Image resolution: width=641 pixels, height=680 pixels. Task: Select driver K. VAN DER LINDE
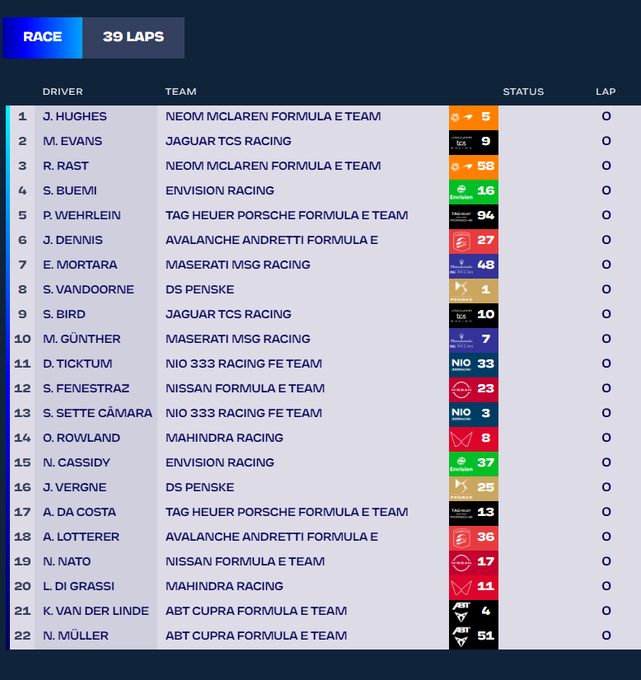(x=95, y=611)
